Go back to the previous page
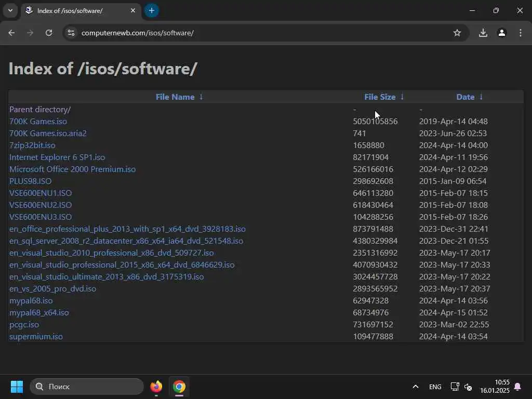532x399 pixels. click(11, 33)
